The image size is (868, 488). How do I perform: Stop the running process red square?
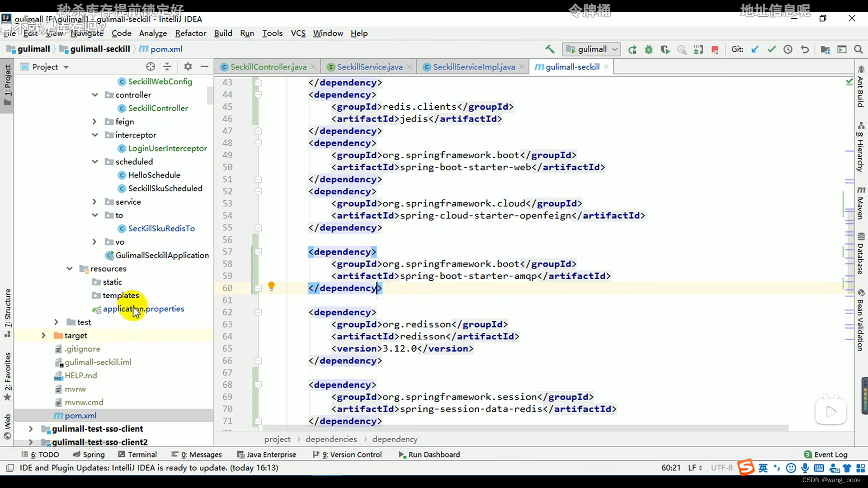coord(715,50)
